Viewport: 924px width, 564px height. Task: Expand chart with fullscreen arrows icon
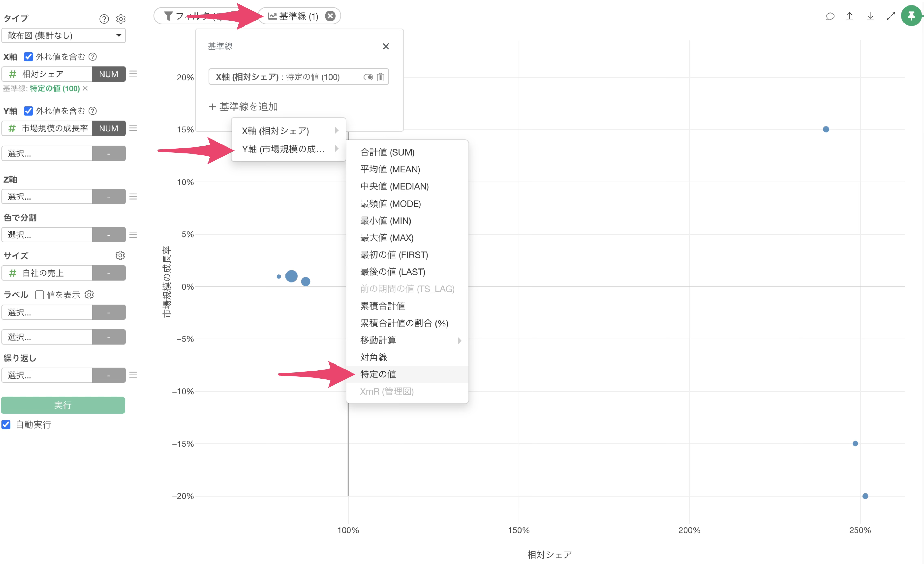891,16
